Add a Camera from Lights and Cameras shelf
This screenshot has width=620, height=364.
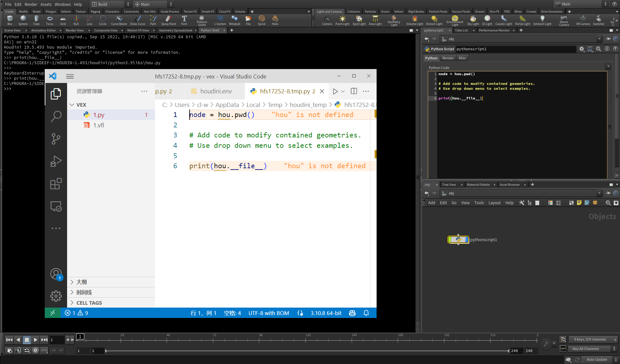coord(327,20)
